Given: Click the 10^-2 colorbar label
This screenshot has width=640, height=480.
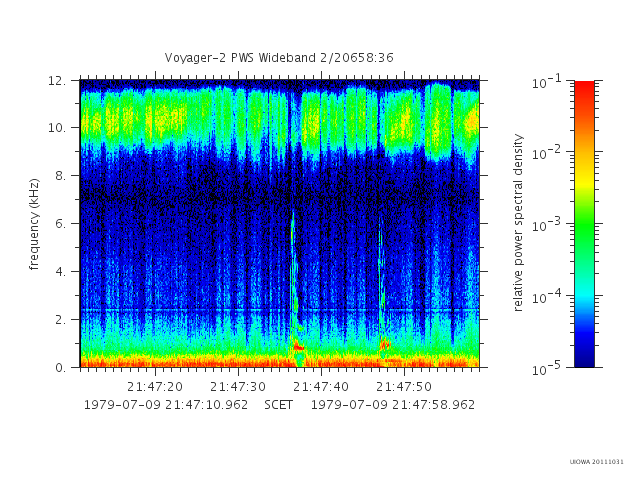Looking at the screenshot, I should point(546,153).
